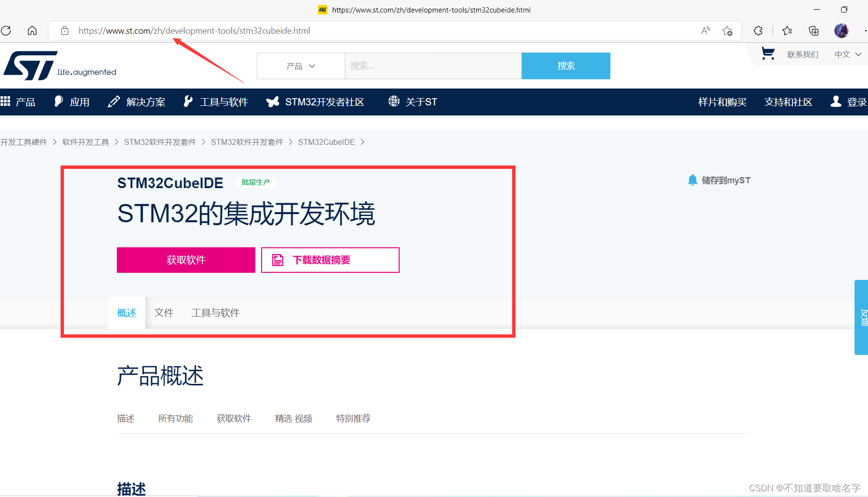Open the 中文 language dropdown
868x497 pixels.
click(x=847, y=54)
